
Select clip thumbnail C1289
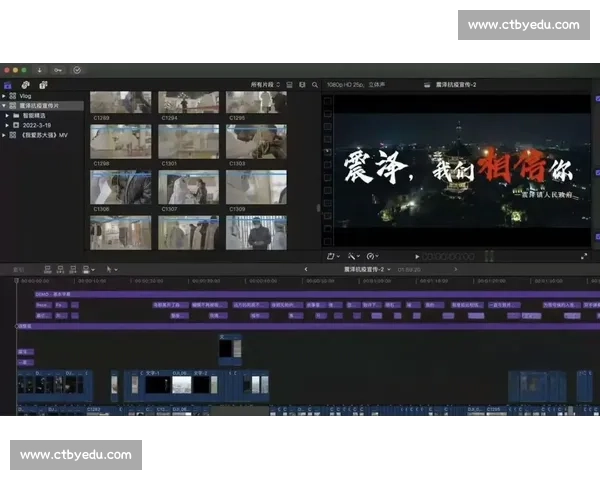tap(121, 102)
